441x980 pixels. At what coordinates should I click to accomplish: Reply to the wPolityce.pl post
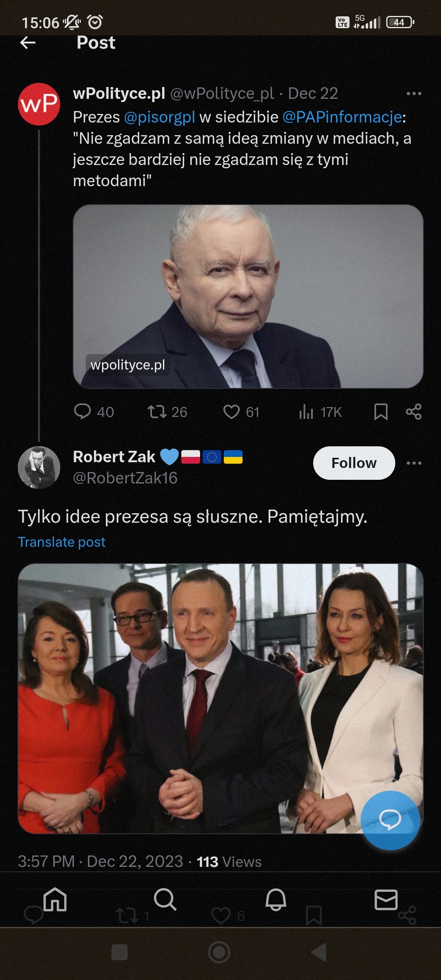[x=94, y=412]
